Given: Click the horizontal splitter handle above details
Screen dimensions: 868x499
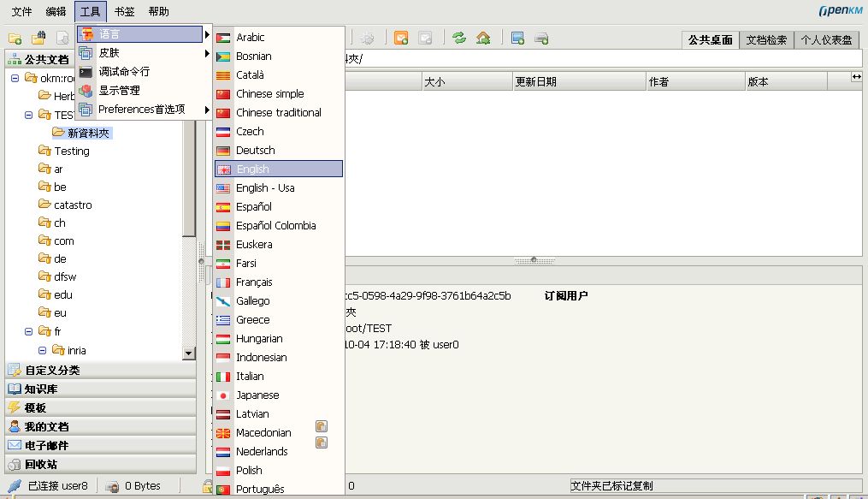Looking at the screenshot, I should coord(534,259).
